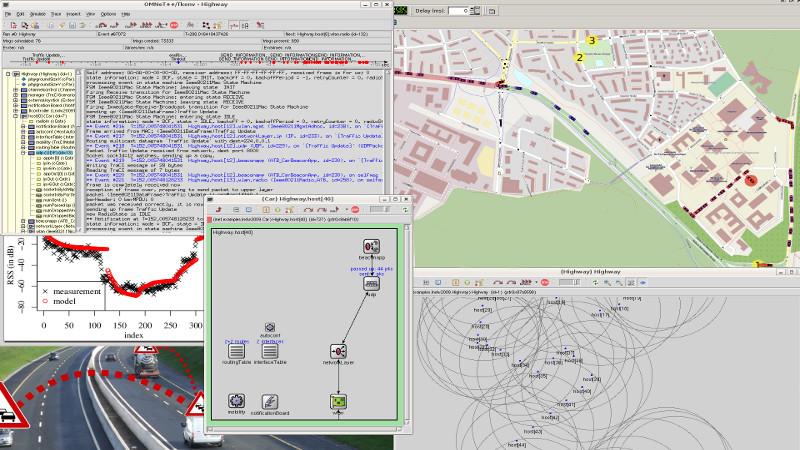Click the red circle vehicle marker on map
The image size is (800, 450).
click(x=750, y=180)
